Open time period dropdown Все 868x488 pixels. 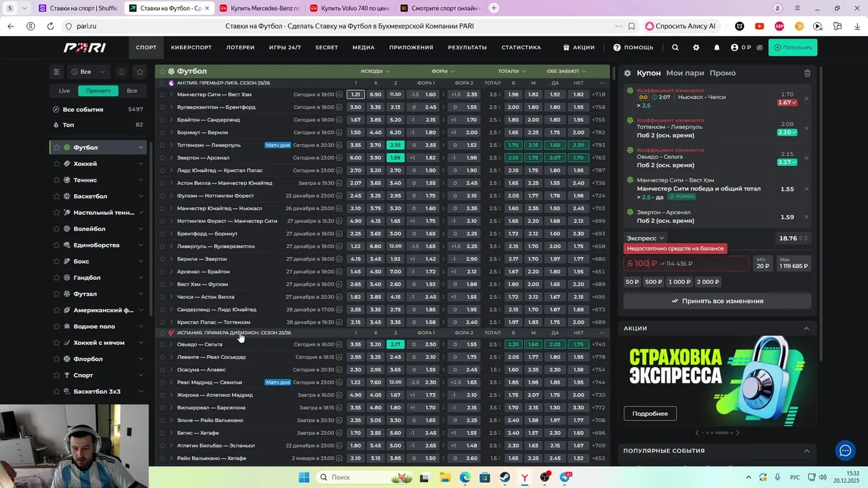pyautogui.click(x=90, y=71)
